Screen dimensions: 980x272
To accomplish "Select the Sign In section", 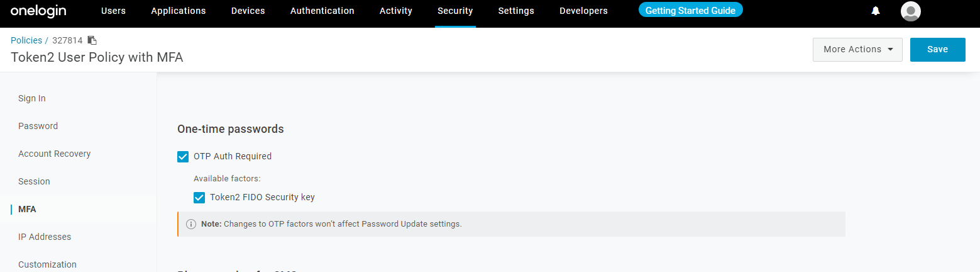I will pos(32,98).
